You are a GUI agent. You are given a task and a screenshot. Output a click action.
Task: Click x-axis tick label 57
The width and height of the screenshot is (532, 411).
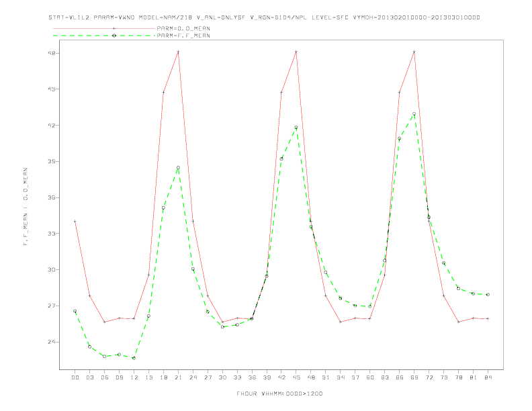(355, 377)
